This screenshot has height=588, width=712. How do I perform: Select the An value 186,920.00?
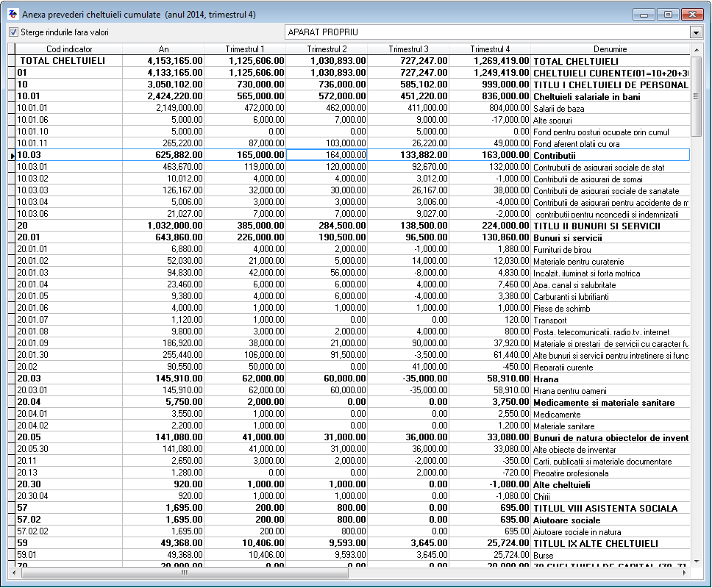(x=163, y=343)
